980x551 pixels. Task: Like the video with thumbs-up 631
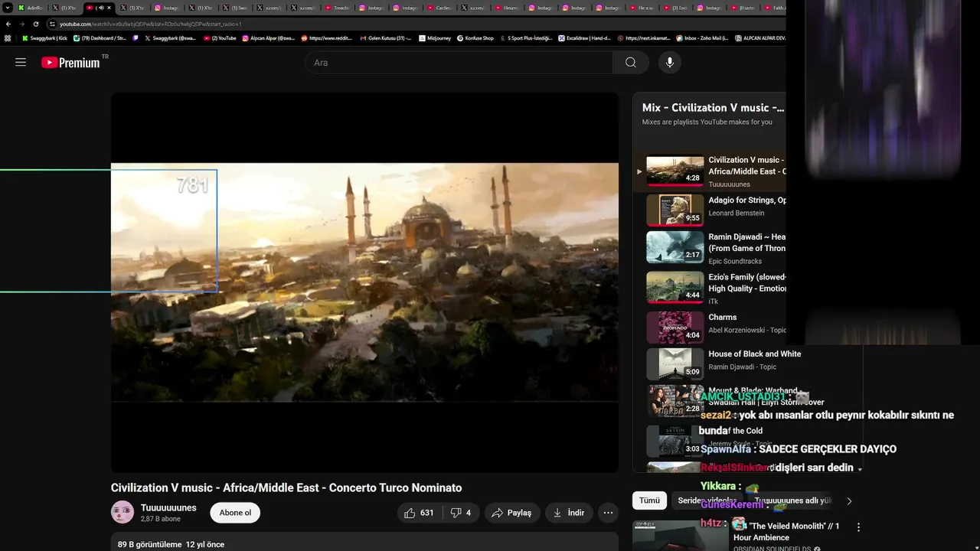(419, 513)
